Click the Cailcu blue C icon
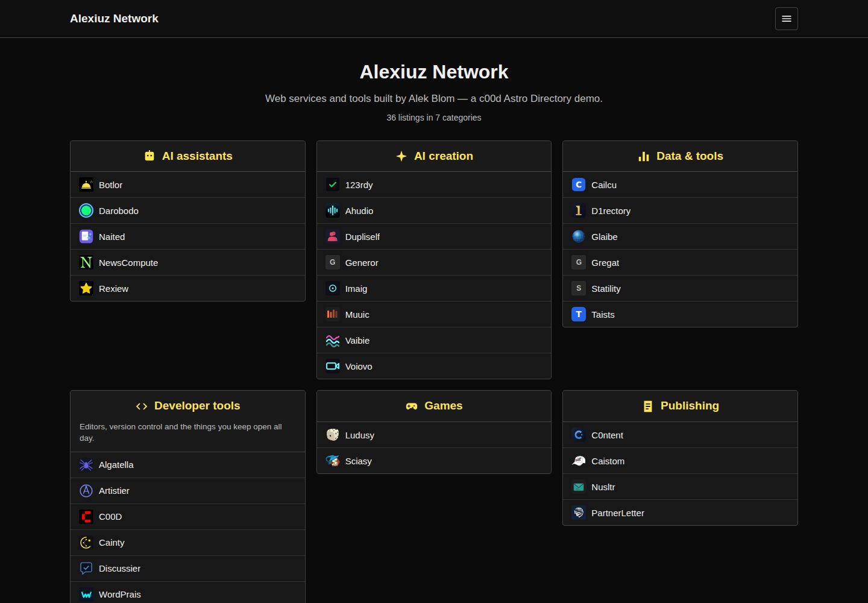 579,185
